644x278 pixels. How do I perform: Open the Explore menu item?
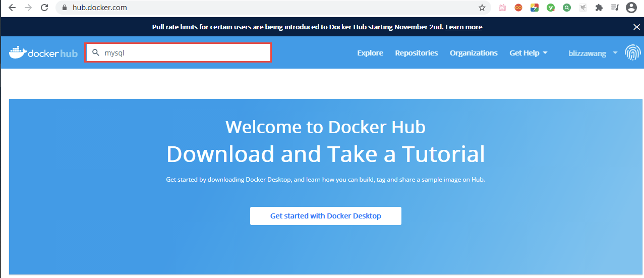[370, 53]
